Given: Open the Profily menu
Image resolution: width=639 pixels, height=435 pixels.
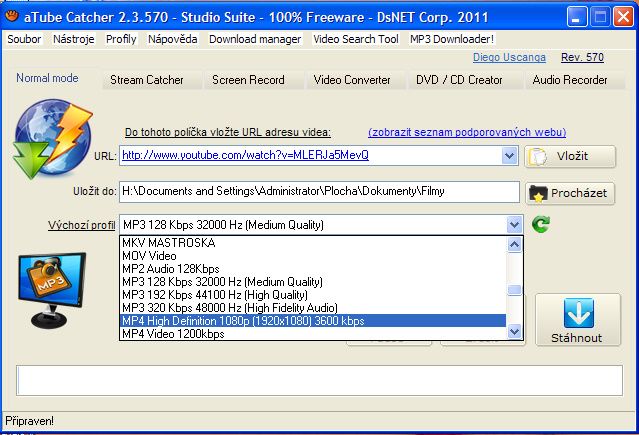Looking at the screenshot, I should click(121, 39).
